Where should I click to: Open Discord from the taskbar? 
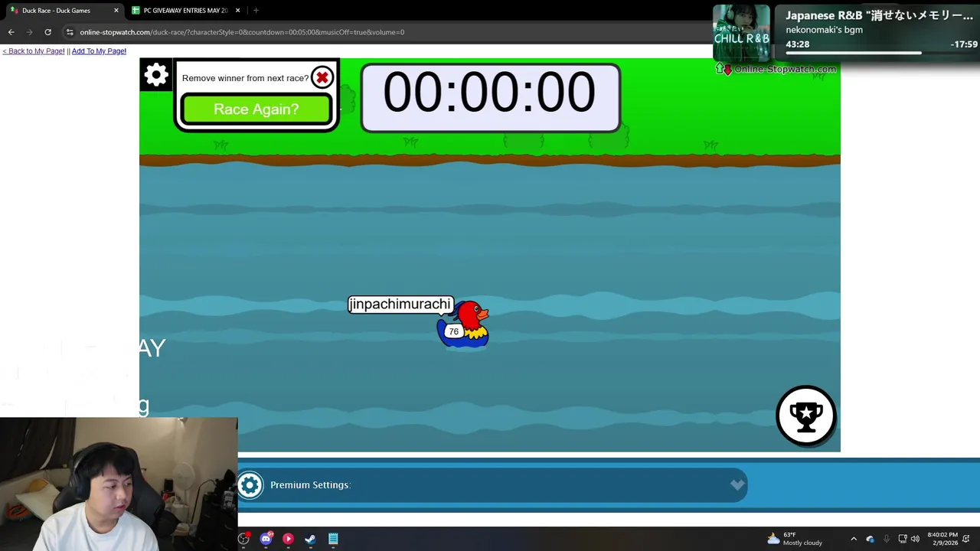(266, 539)
